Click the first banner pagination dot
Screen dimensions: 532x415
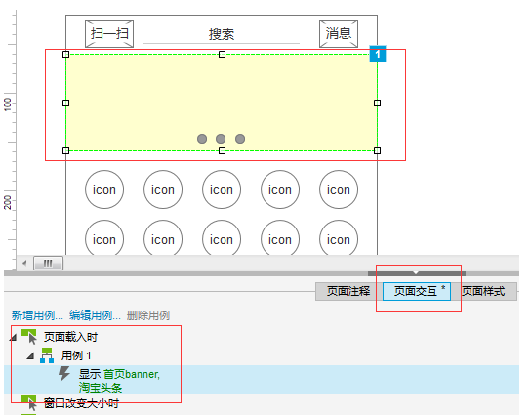pos(202,139)
